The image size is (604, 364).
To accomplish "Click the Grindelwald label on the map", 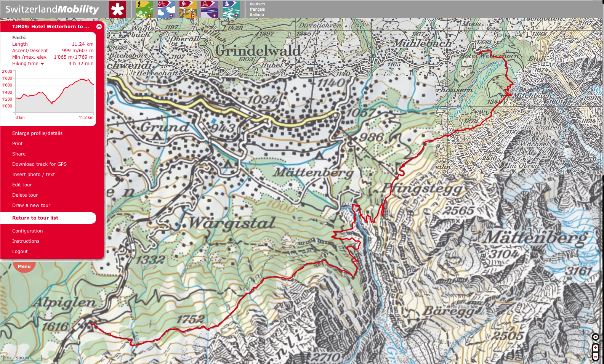I will tap(258, 51).
